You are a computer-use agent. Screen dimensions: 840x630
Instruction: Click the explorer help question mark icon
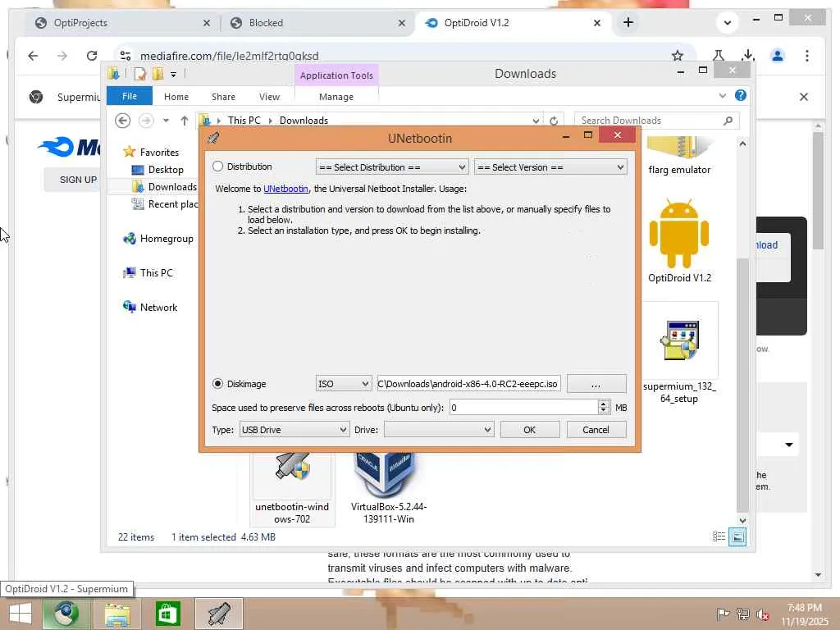click(741, 95)
